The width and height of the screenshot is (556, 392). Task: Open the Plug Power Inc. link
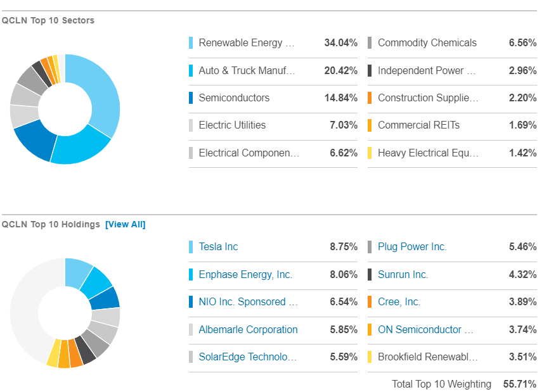pos(412,246)
